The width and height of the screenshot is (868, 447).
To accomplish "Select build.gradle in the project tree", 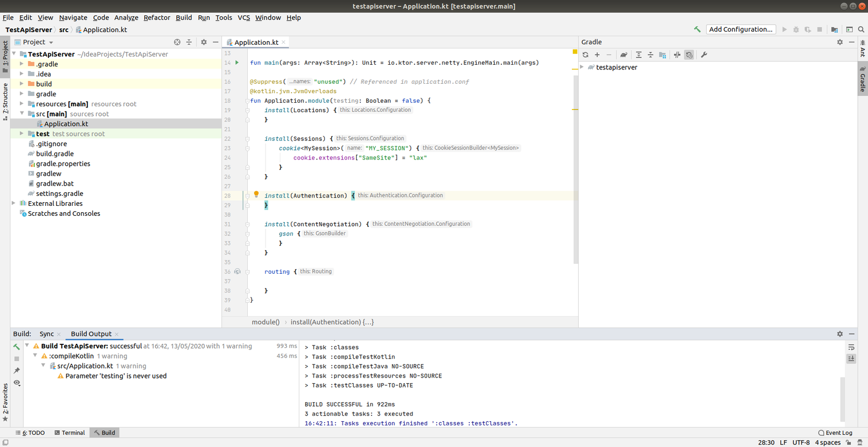I will pos(55,154).
